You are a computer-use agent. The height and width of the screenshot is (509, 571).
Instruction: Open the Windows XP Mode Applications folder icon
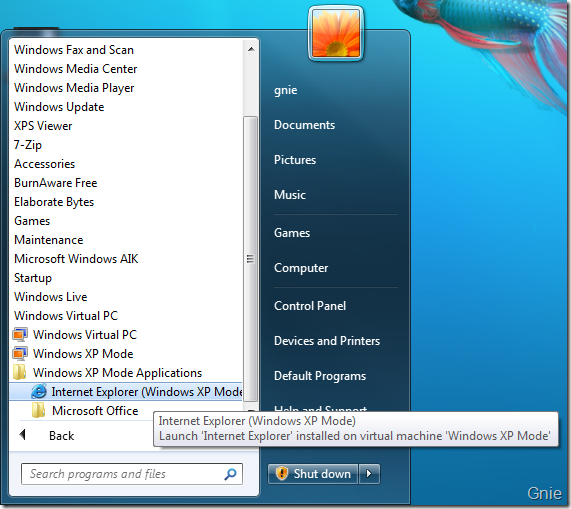(x=20, y=372)
